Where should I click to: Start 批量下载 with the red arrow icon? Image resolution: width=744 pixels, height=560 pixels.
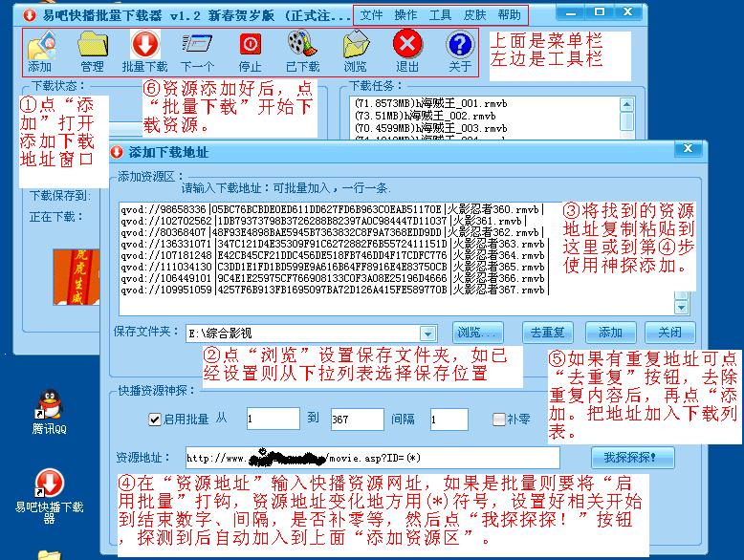click(144, 52)
